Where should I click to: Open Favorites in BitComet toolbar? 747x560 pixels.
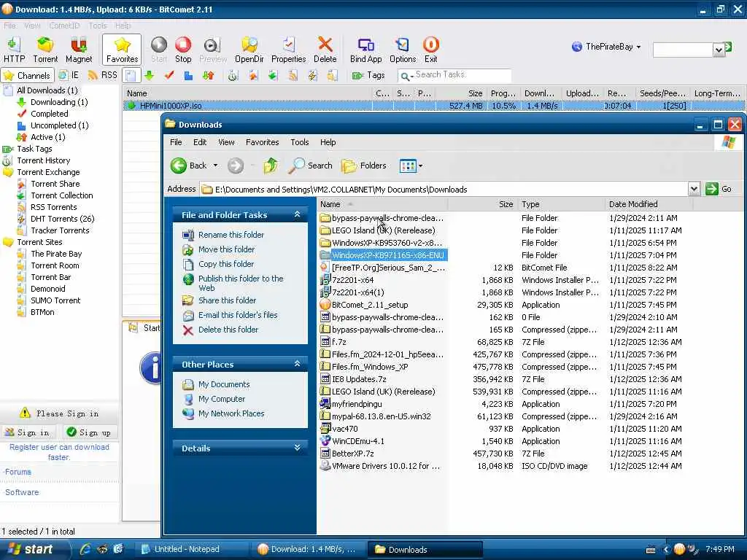click(122, 50)
